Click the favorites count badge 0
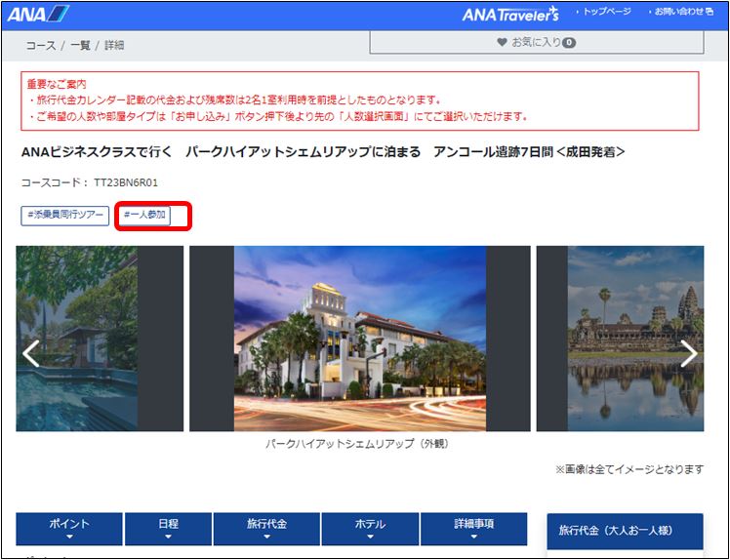730x560 pixels. [569, 43]
